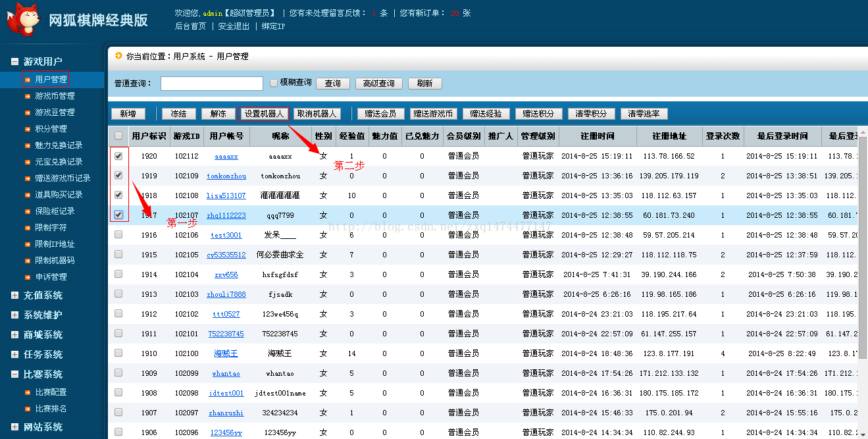Image resolution: width=868 pixels, height=439 pixels.
Task: Open 限制IP地址 in the sidebar
Action: tap(55, 244)
